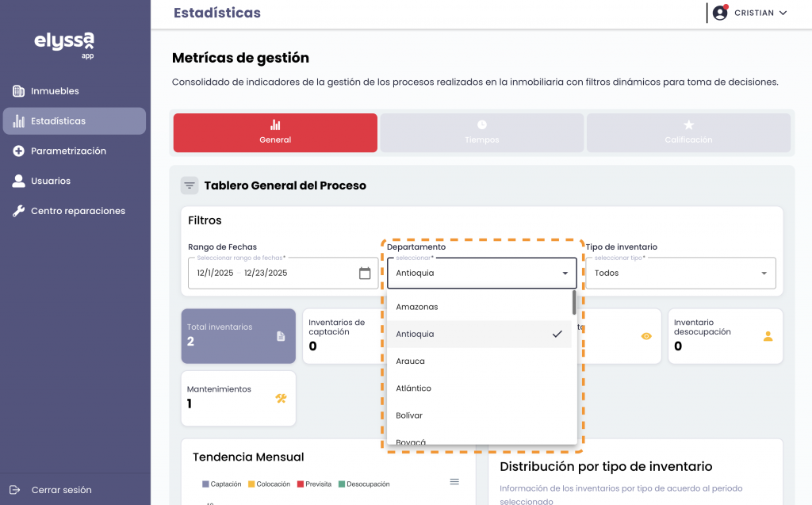Screen dimensions: 812x505
Task: Click the person icon in Inventario desocupación card
Action: (768, 336)
